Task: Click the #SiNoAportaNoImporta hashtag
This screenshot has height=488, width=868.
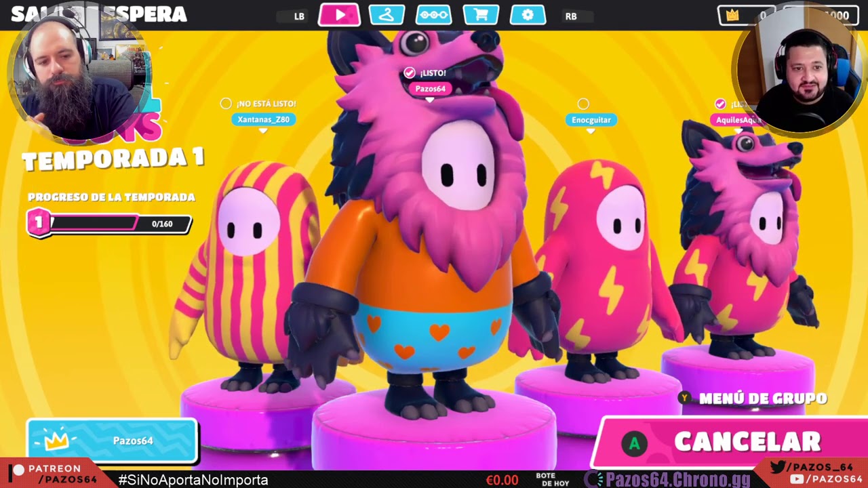Action: pos(193,480)
